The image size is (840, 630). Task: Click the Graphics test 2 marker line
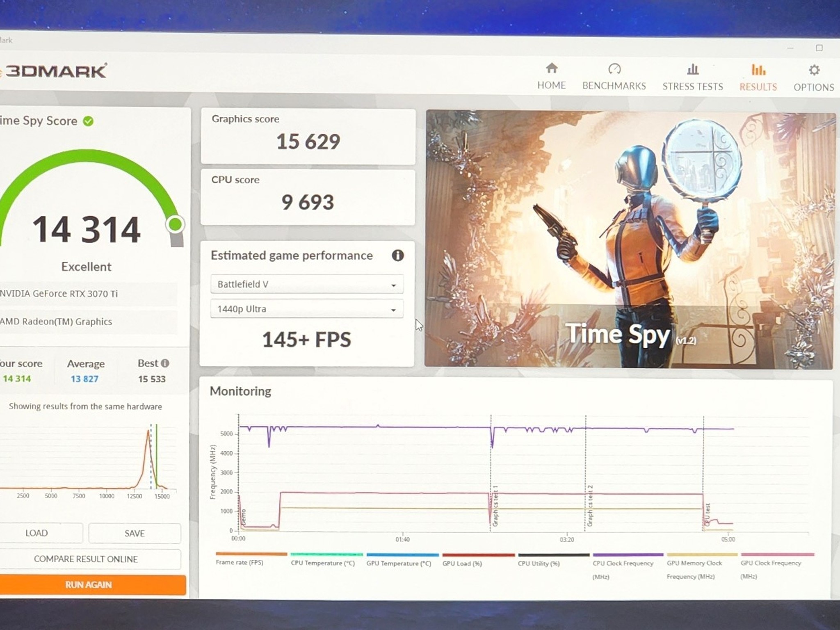[x=586, y=473]
